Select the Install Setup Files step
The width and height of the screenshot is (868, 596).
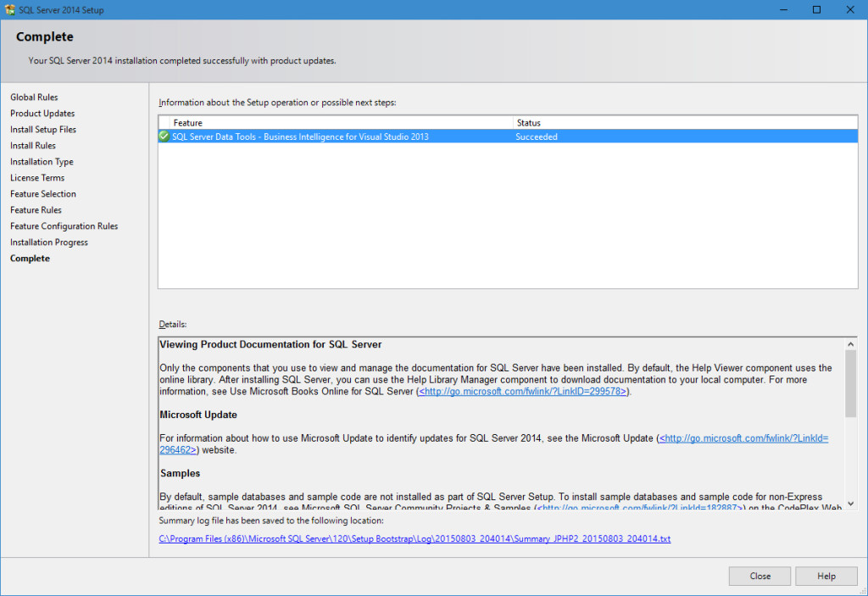pos(43,129)
